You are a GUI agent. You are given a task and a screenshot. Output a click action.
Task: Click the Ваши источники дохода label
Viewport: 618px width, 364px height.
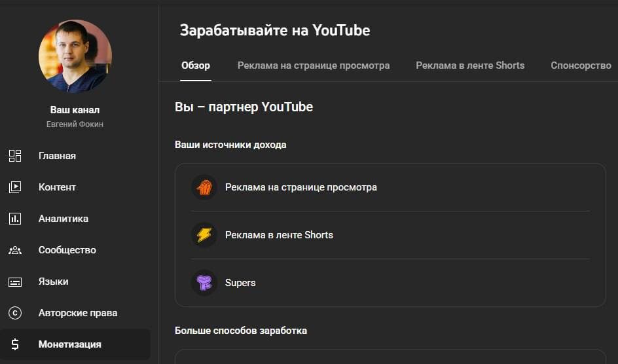click(x=230, y=145)
